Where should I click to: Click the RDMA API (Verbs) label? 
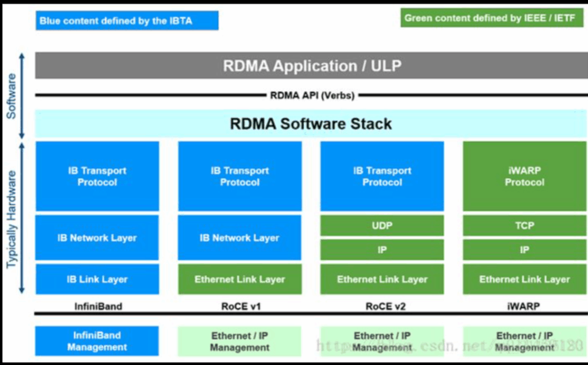click(312, 95)
